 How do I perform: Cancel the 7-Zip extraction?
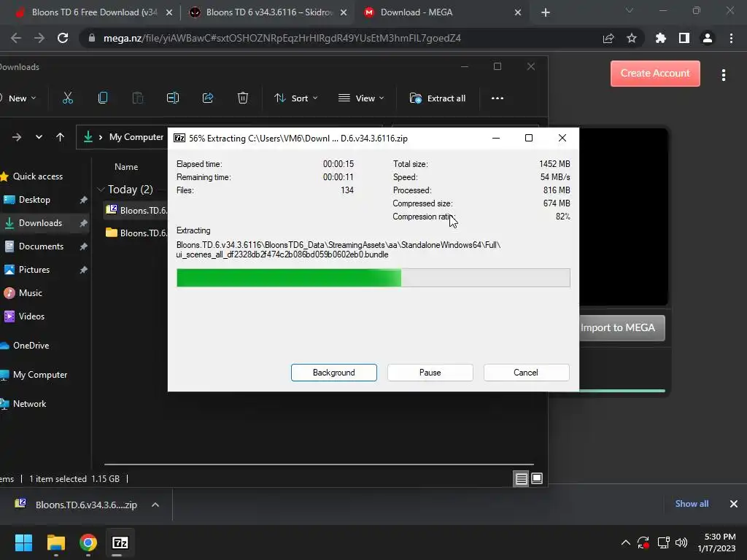(x=527, y=373)
